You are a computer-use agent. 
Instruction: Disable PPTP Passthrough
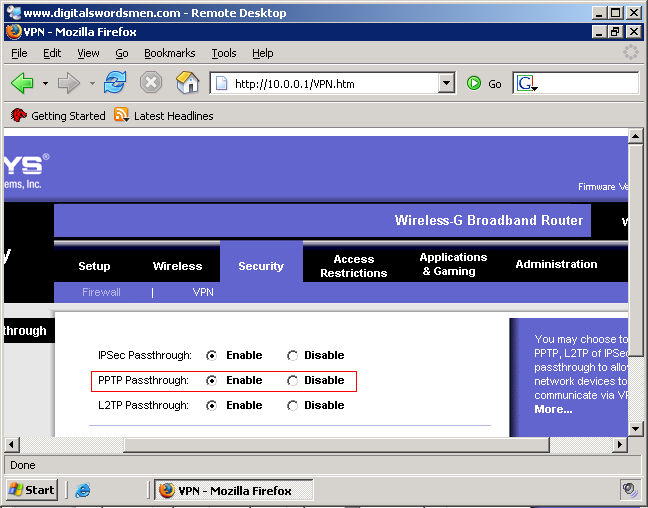pos(293,380)
